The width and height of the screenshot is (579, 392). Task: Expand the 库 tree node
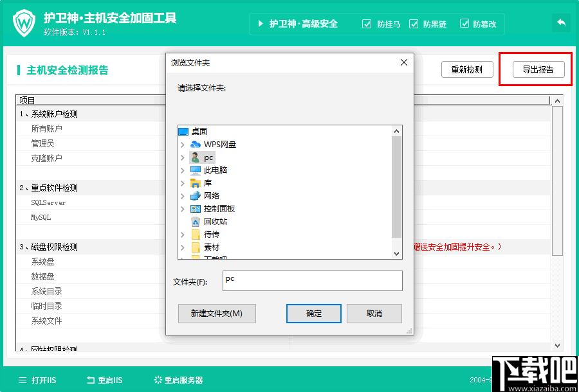[183, 184]
